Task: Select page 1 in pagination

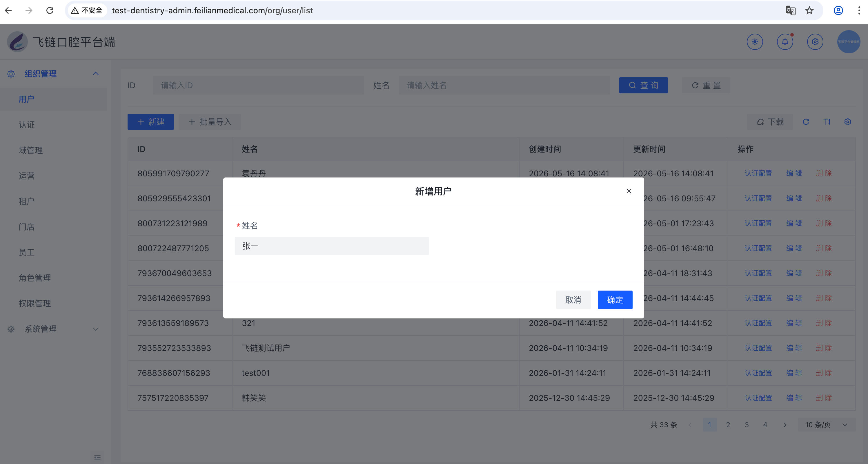Action: pos(709,425)
